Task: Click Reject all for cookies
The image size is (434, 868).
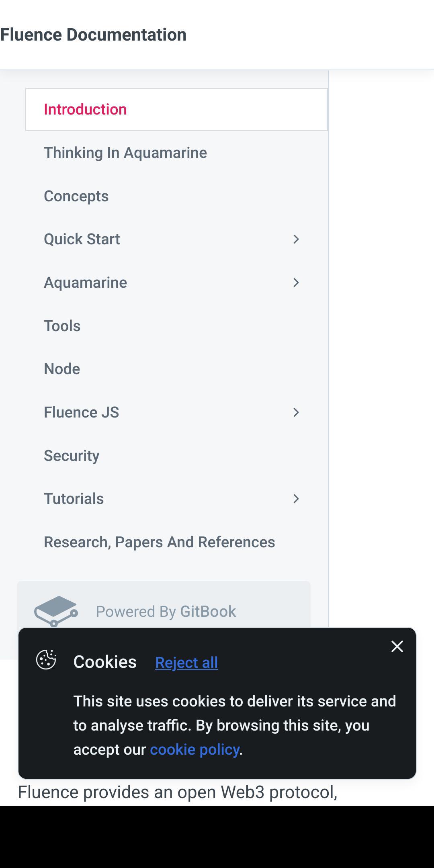Action: (x=186, y=663)
